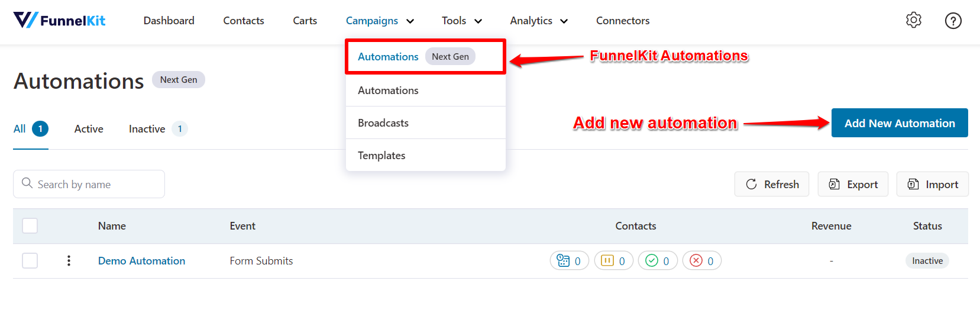This screenshot has width=980, height=313.
Task: Open the Demo Automation link
Action: 141,261
